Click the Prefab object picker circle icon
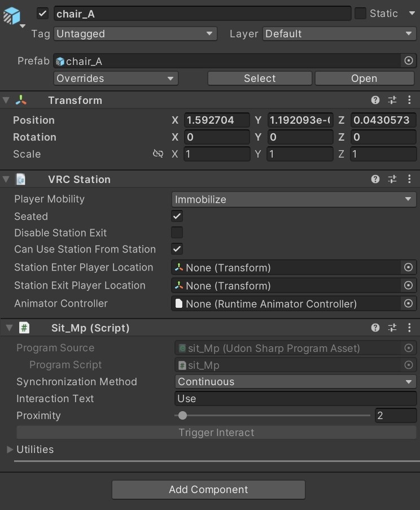 409,61
